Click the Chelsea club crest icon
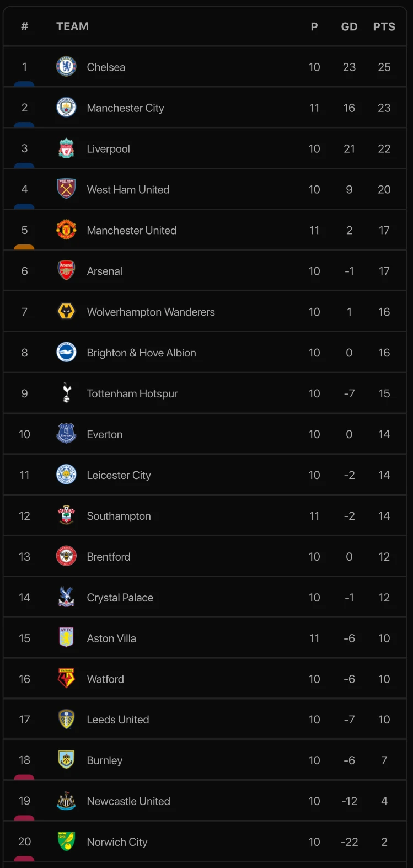 tap(66, 67)
